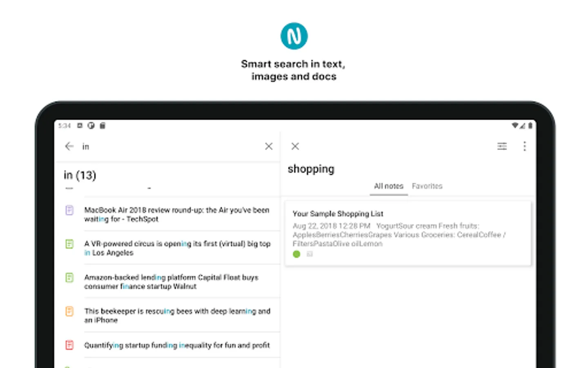
Task: Switch to the Favorites tab
Action: pyautogui.click(x=427, y=186)
